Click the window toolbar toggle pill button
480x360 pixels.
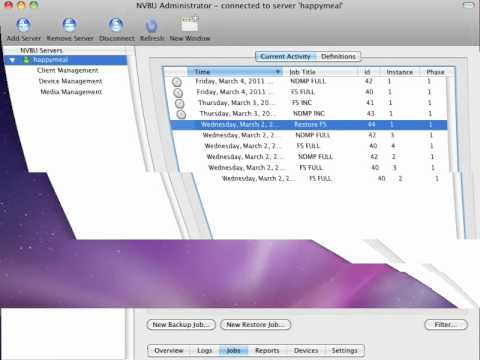pos(468,5)
